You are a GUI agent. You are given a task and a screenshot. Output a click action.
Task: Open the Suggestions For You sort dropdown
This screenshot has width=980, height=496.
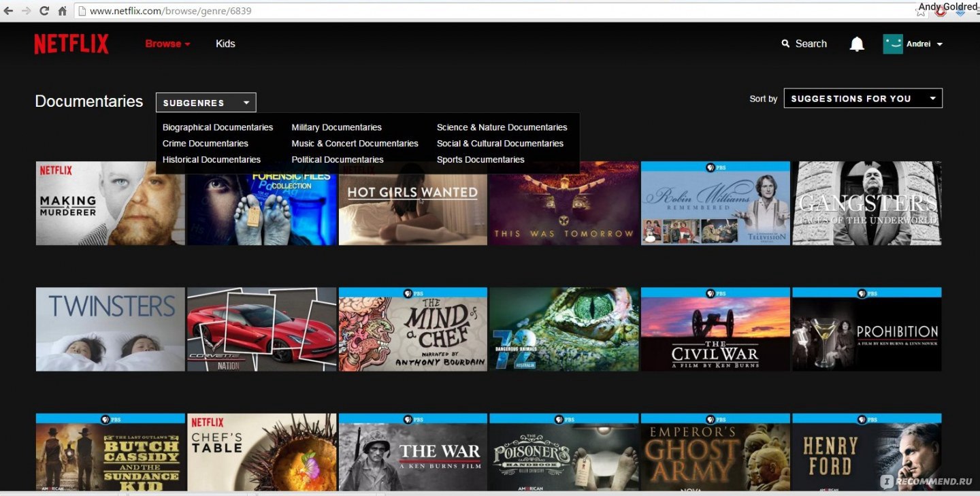863,99
